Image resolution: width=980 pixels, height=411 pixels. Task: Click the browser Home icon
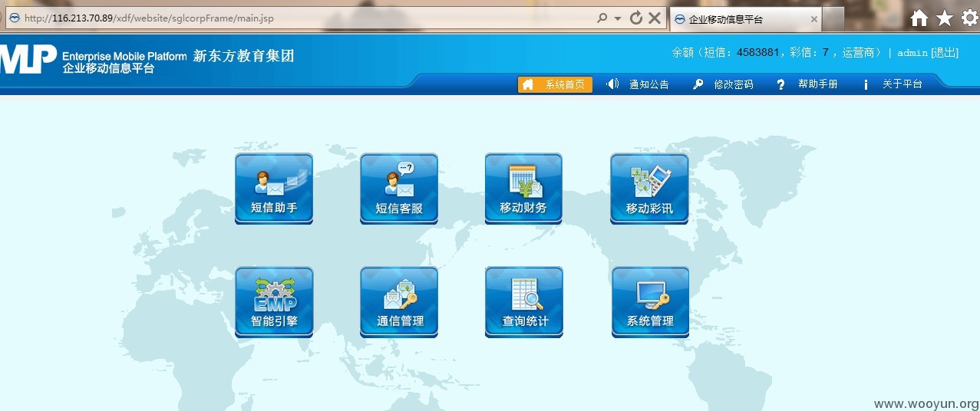[x=919, y=18]
